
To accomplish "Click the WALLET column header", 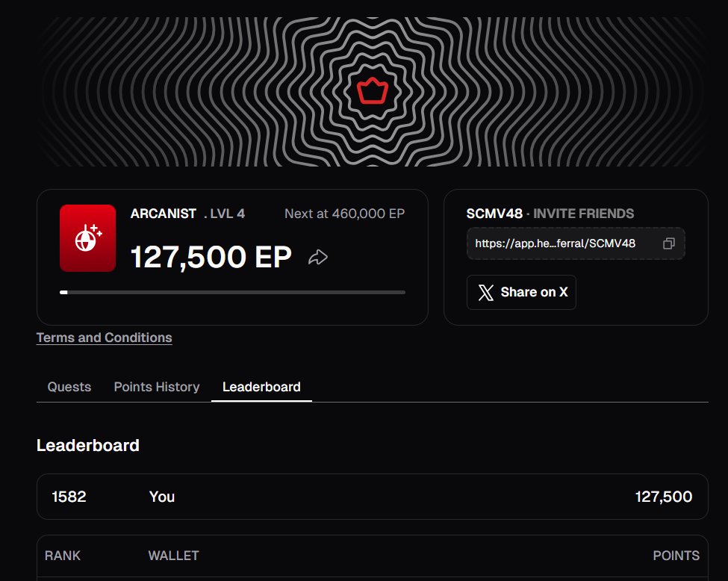I will (174, 556).
